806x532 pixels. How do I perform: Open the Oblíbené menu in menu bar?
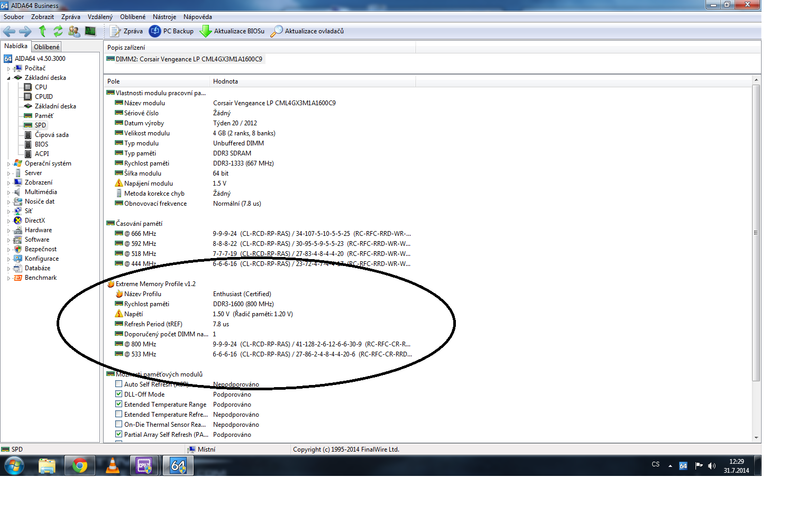(133, 17)
